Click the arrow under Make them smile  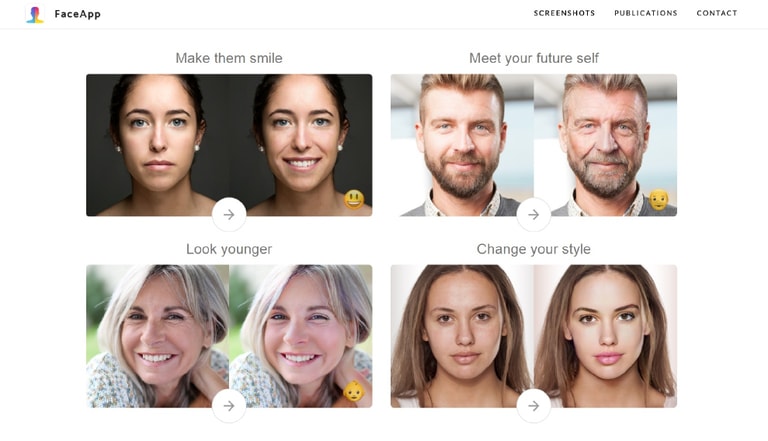click(x=229, y=215)
